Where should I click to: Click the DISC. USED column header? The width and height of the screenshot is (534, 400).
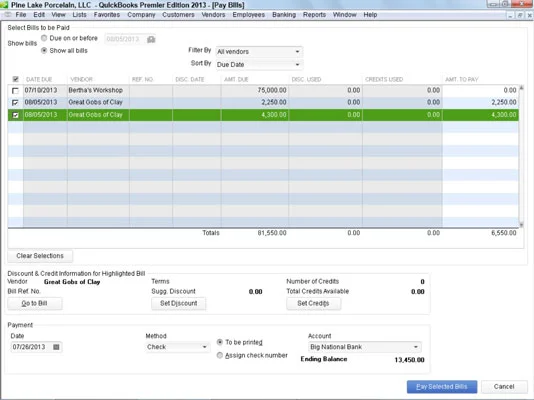coord(307,80)
